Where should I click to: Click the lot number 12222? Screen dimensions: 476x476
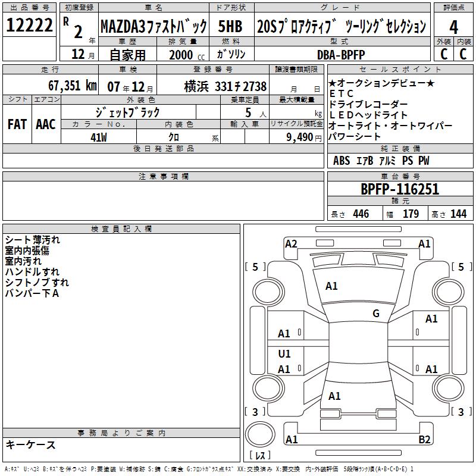(x=29, y=26)
